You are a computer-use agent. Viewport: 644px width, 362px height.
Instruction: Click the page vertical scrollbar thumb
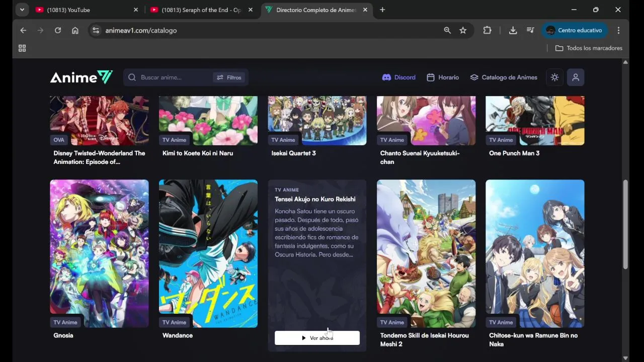625,224
